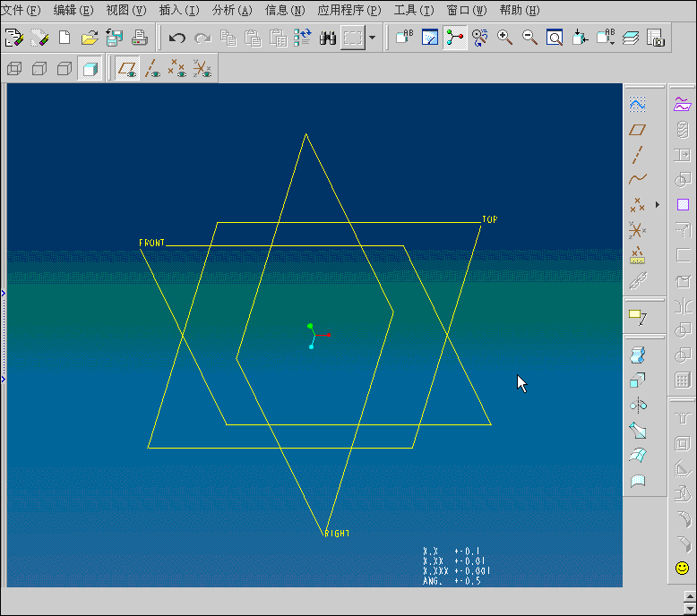This screenshot has height=616, width=697.
Task: Select the TOP datum plane label
Action: click(490, 219)
